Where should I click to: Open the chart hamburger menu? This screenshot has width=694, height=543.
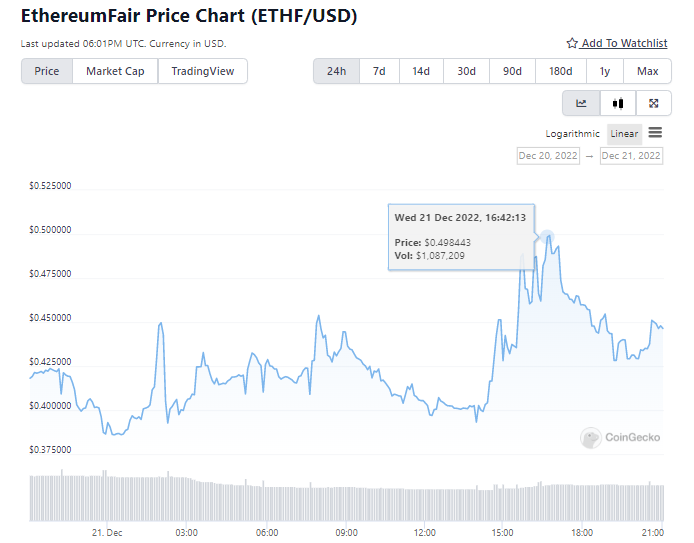pyautogui.click(x=655, y=133)
